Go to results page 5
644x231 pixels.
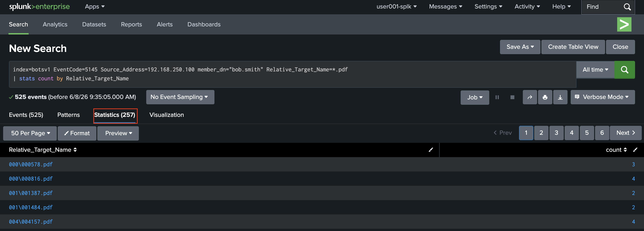tap(587, 133)
